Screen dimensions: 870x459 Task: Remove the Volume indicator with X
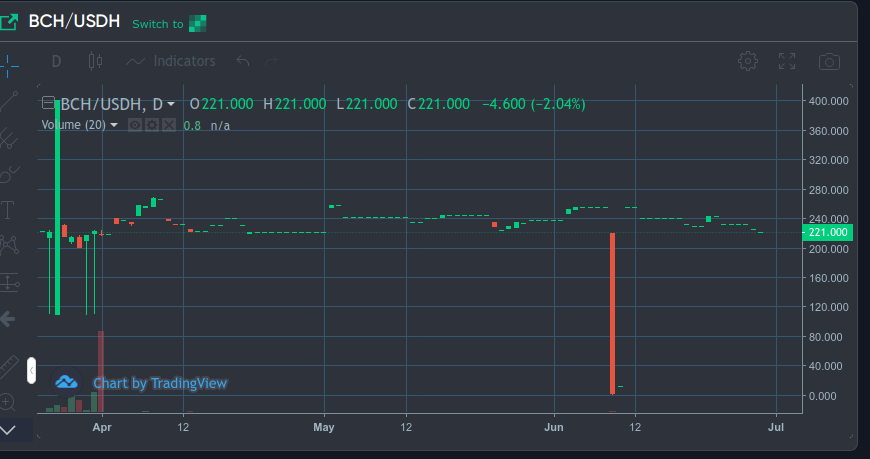point(169,125)
